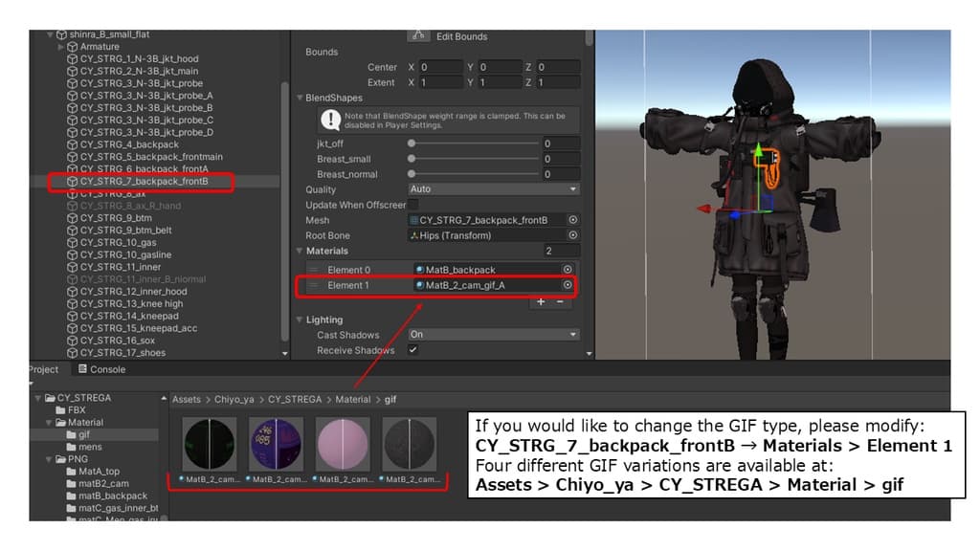The height and width of the screenshot is (551, 980).
Task: Select the mens folder icon
Action: point(71,448)
